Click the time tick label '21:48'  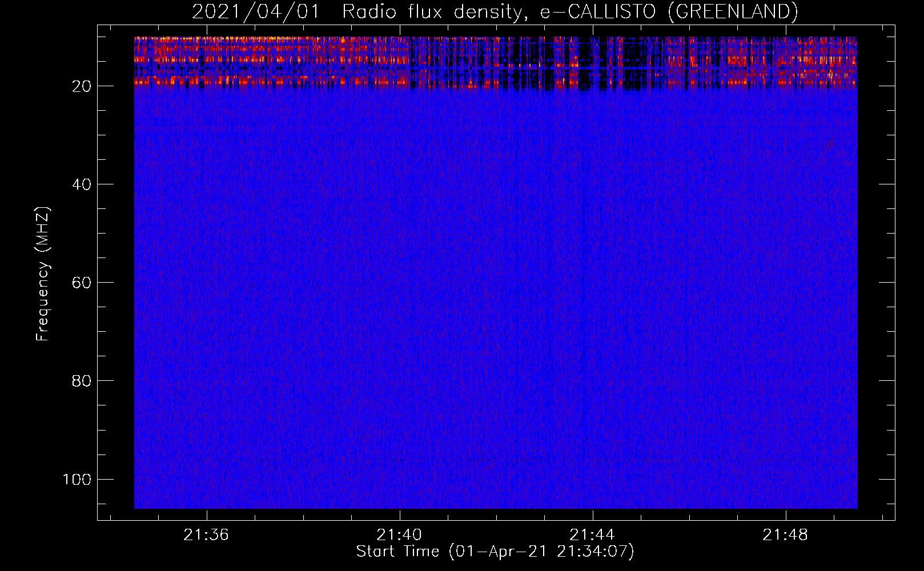(786, 534)
